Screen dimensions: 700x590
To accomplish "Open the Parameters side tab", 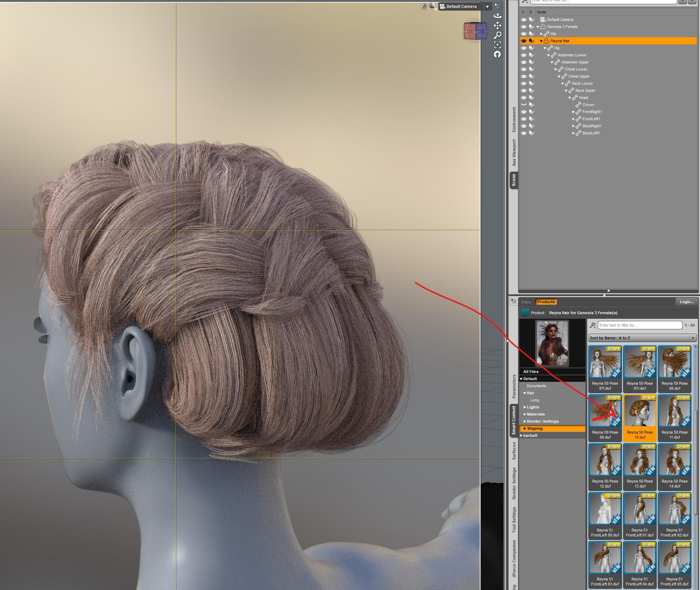I will [514, 386].
